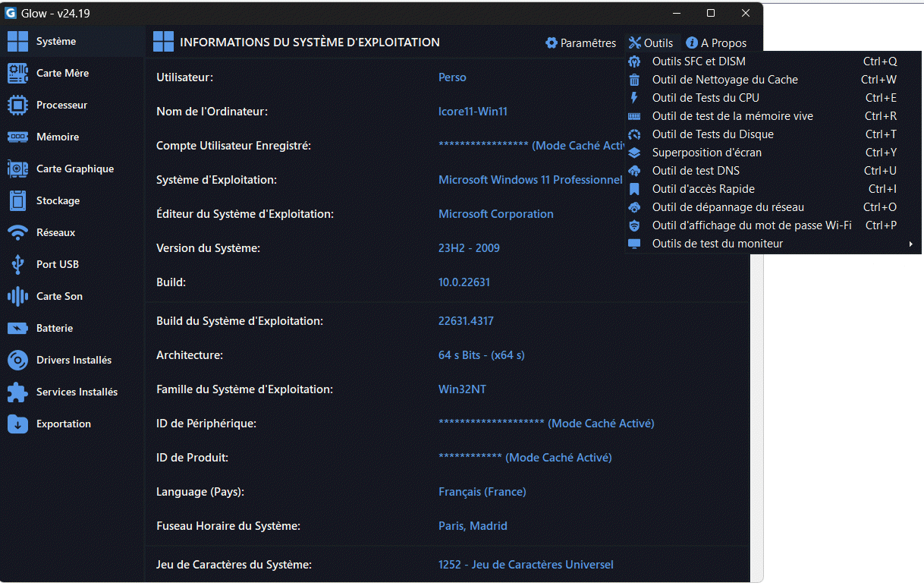Viewport: 924px width, 586px height.
Task: Open Outil de test DNS
Action: (773, 171)
